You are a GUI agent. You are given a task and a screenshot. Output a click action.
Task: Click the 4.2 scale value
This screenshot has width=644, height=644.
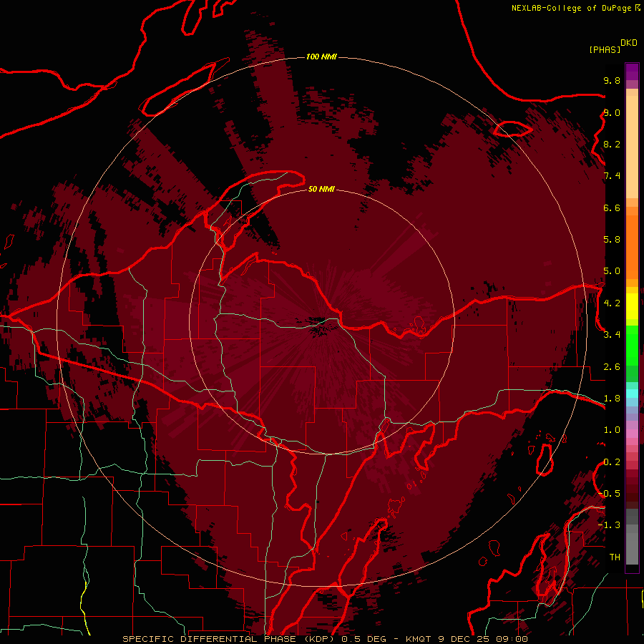[x=612, y=303]
